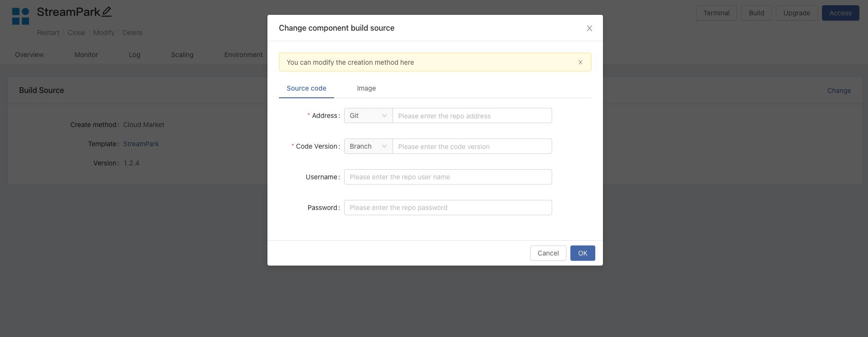Viewport: 868px width, 337px height.
Task: Focus the code version input field
Action: click(x=472, y=147)
